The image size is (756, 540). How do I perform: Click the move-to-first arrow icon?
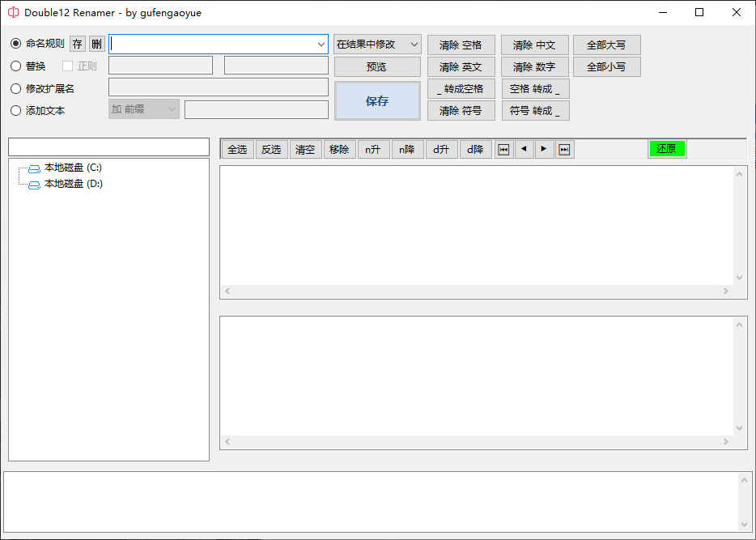(503, 149)
